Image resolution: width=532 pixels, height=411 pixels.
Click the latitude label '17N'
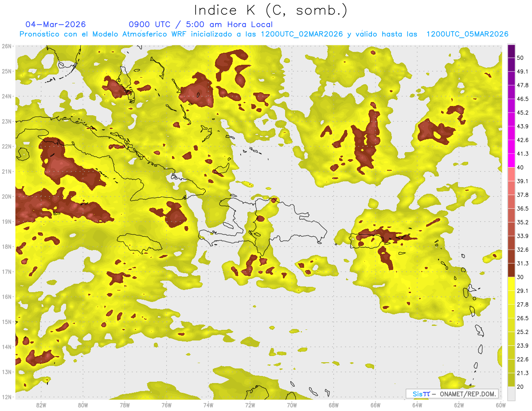(x=7, y=272)
